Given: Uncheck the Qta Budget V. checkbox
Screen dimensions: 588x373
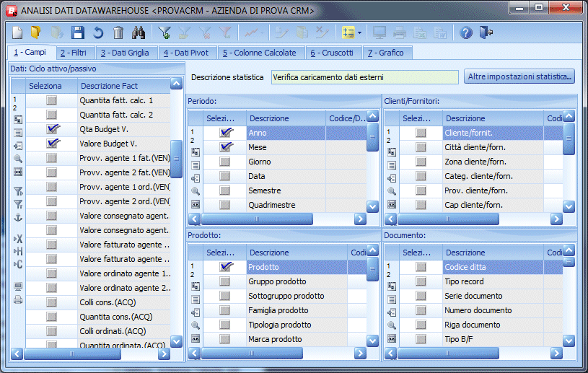Looking at the screenshot, I should tap(53, 129).
